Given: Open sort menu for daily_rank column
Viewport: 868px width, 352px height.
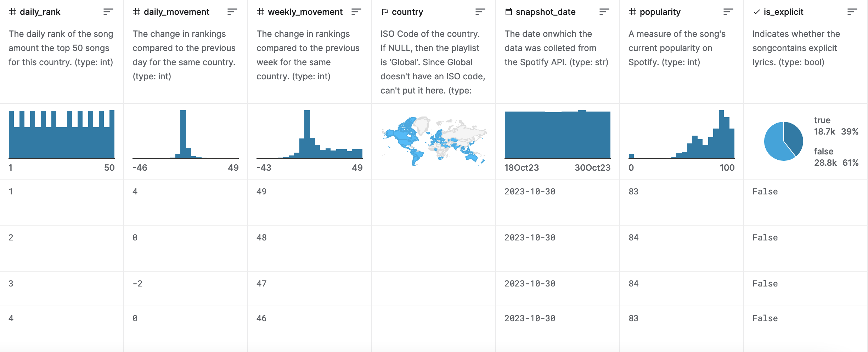Looking at the screenshot, I should click(x=108, y=12).
